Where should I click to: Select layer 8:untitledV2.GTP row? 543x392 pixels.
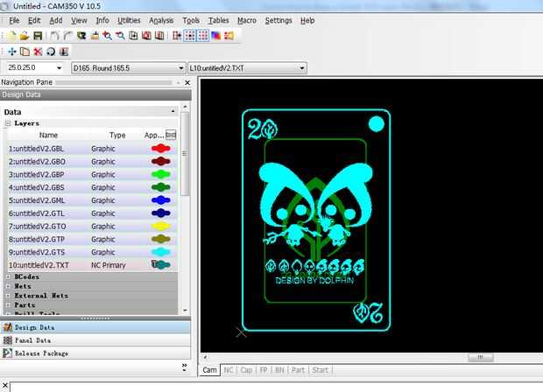coord(92,239)
